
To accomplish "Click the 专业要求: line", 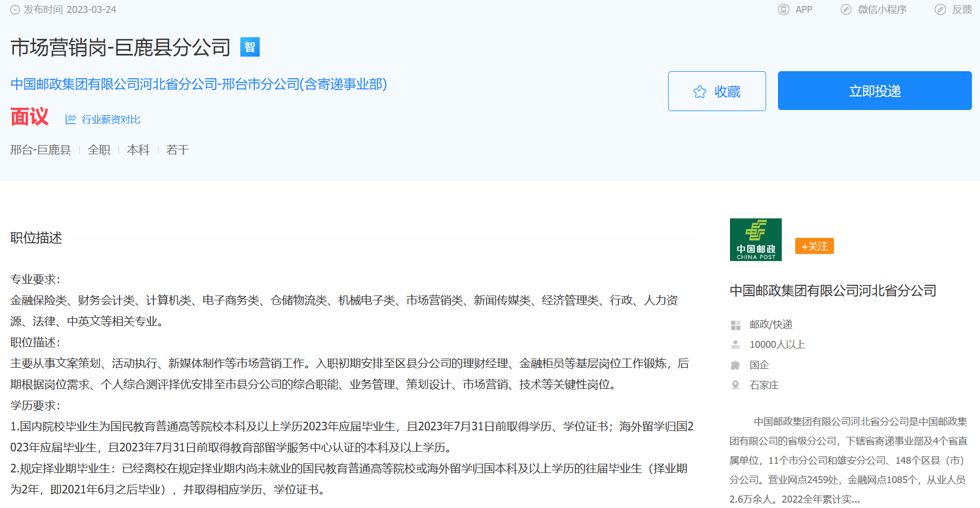I will click(x=36, y=279).
